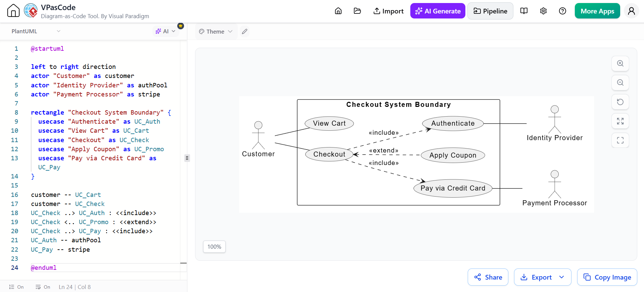Image resolution: width=644 pixels, height=292 pixels.
Task: Expand the Theme dropdown
Action: [216, 32]
